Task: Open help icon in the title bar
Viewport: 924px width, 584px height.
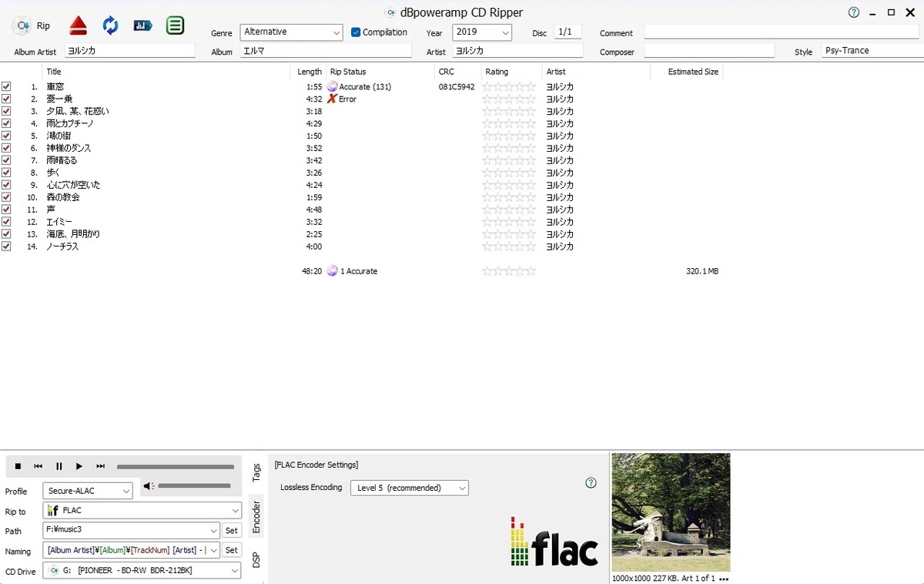Action: (x=854, y=12)
